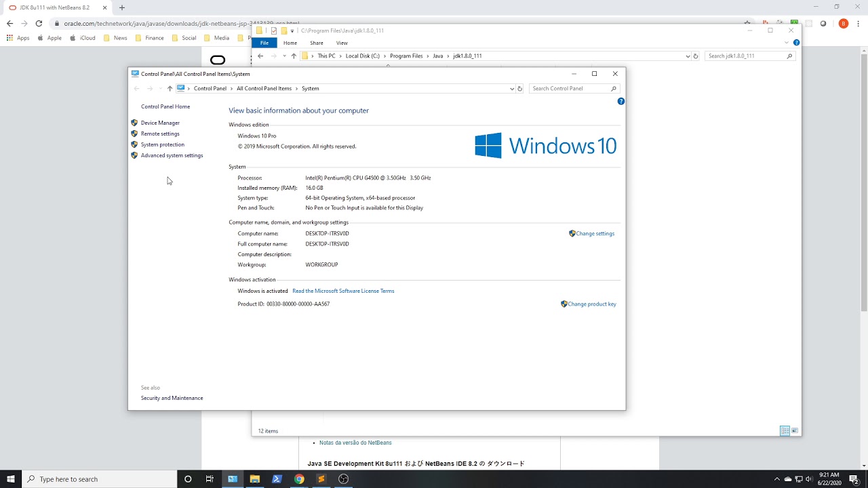Go to Control Panel Home

click(165, 106)
